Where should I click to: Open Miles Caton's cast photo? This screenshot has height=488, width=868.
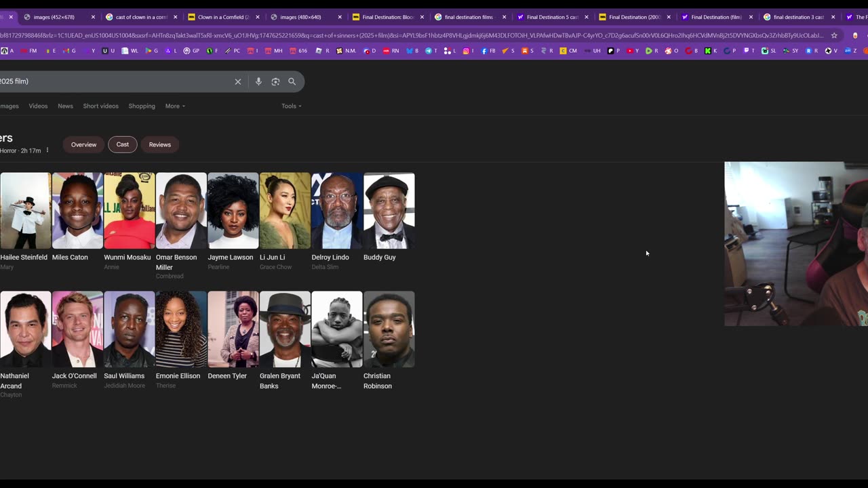point(77,211)
